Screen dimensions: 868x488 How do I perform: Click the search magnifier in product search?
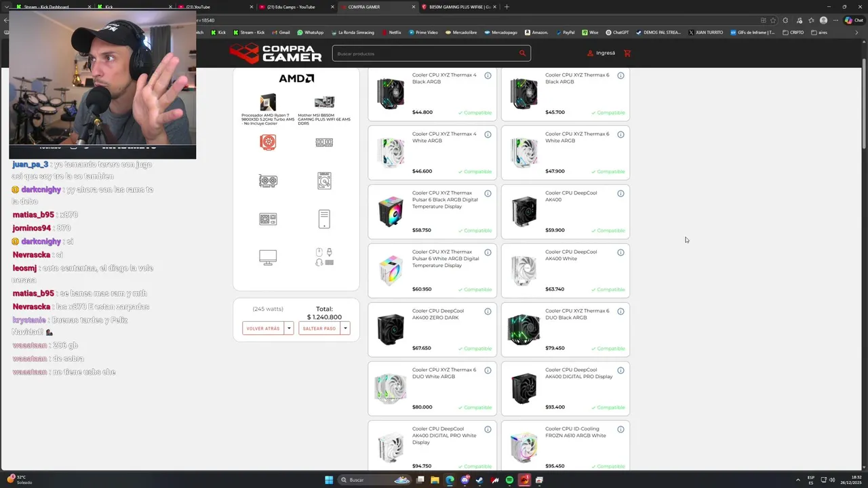(522, 53)
